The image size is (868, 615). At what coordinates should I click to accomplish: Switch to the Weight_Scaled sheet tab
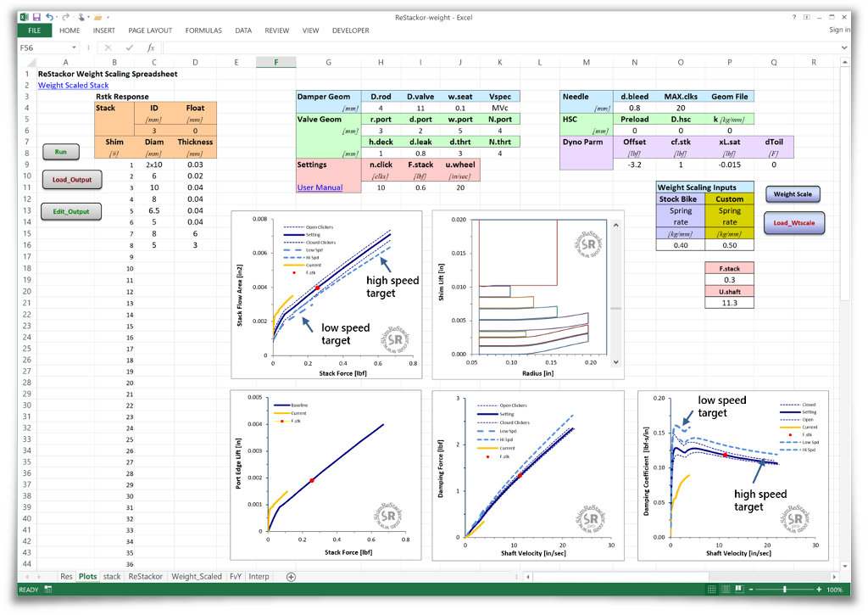tap(197, 576)
